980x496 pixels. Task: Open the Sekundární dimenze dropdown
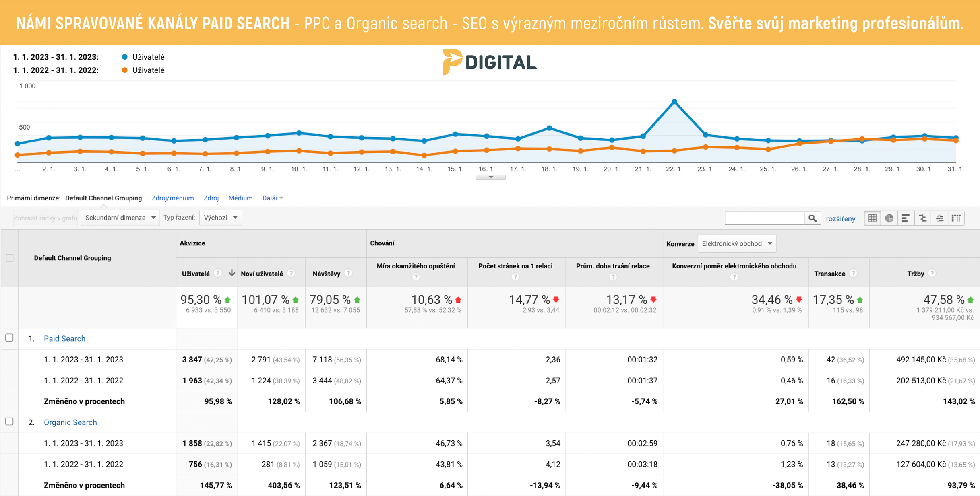[x=120, y=218]
